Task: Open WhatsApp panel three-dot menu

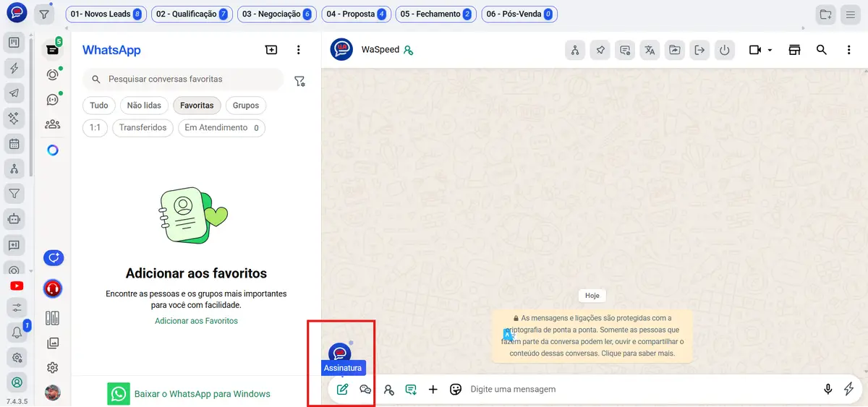Action: [x=298, y=50]
